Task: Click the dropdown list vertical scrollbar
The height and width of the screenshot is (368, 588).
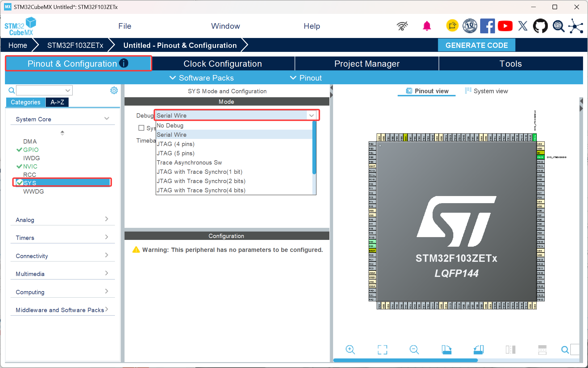Action: [x=314, y=148]
